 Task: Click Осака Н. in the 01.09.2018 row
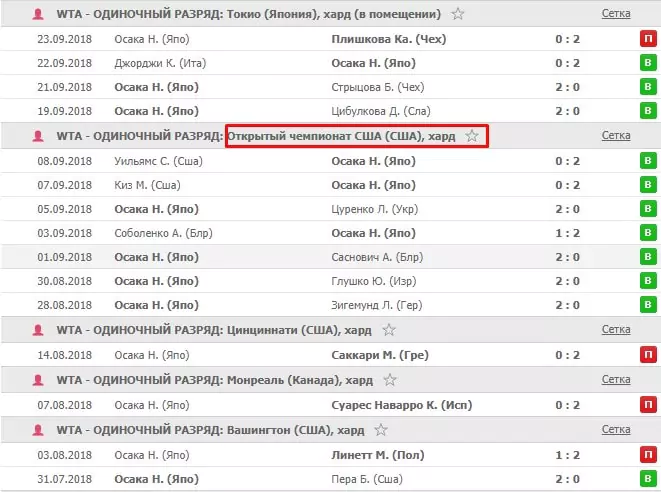point(156,257)
